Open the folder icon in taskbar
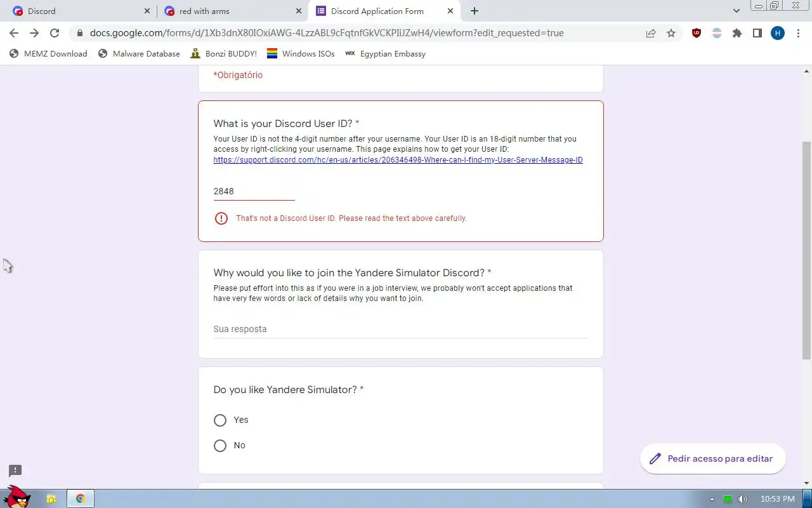Viewport: 812px width, 508px height. (51, 499)
